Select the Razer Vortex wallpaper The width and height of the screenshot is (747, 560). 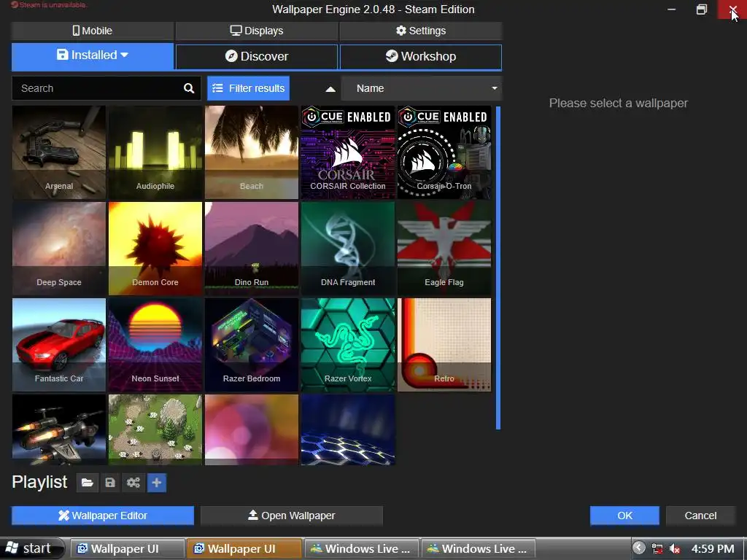tap(348, 345)
